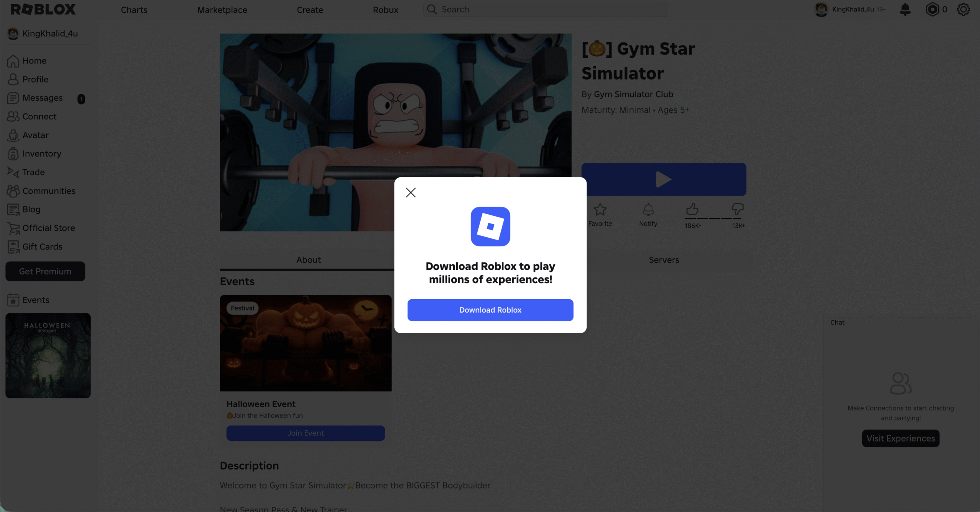Viewport: 980px width, 512px height.
Task: Click the Search input field
Action: click(x=551, y=9)
